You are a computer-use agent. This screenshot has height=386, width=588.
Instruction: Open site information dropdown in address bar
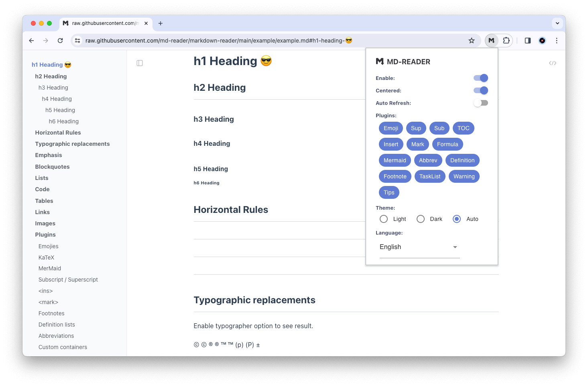78,41
